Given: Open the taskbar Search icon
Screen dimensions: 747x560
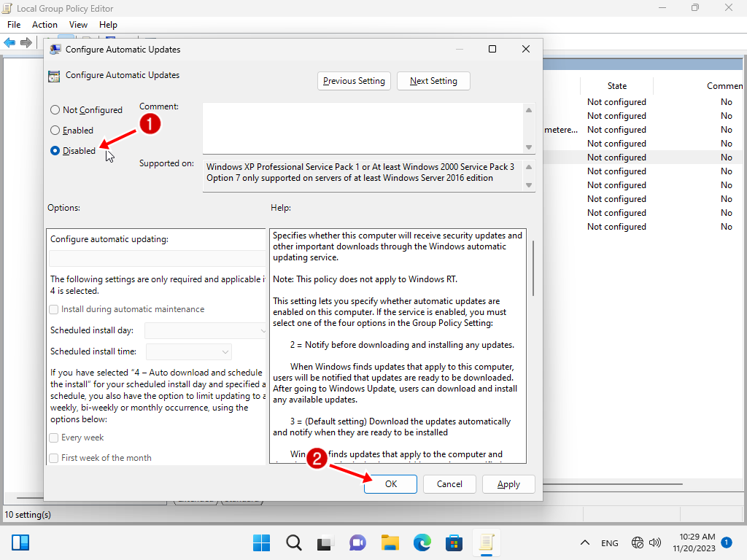Looking at the screenshot, I should [294, 542].
